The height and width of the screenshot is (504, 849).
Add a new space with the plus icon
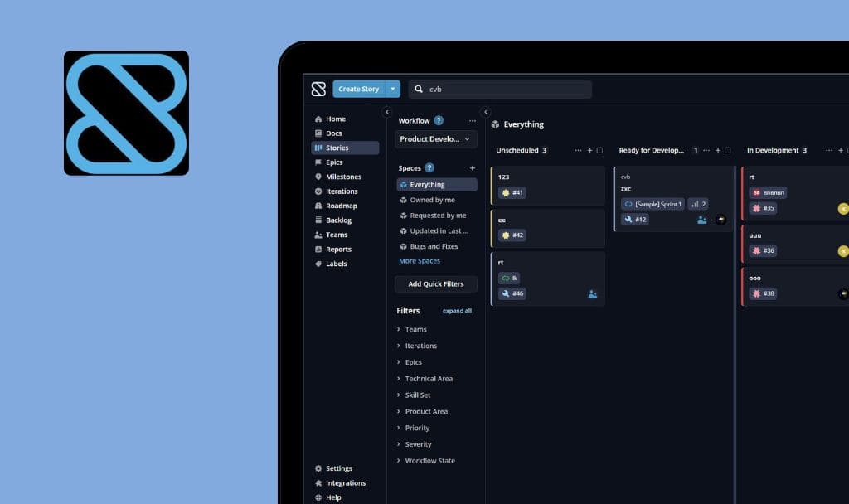[472, 167]
